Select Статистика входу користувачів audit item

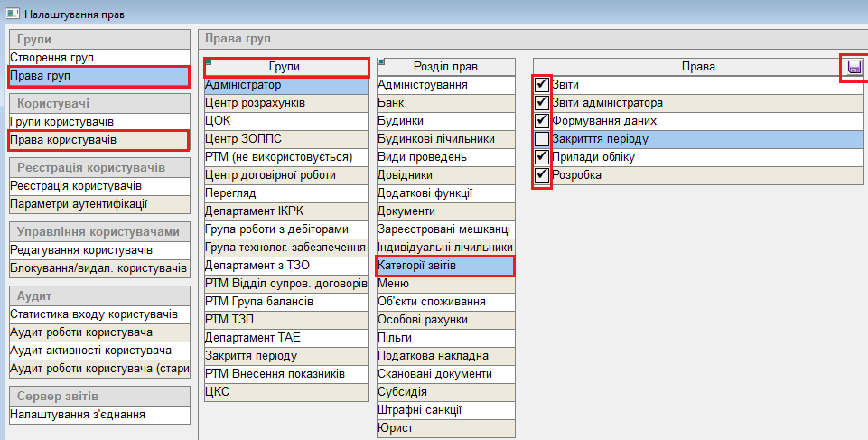[98, 314]
